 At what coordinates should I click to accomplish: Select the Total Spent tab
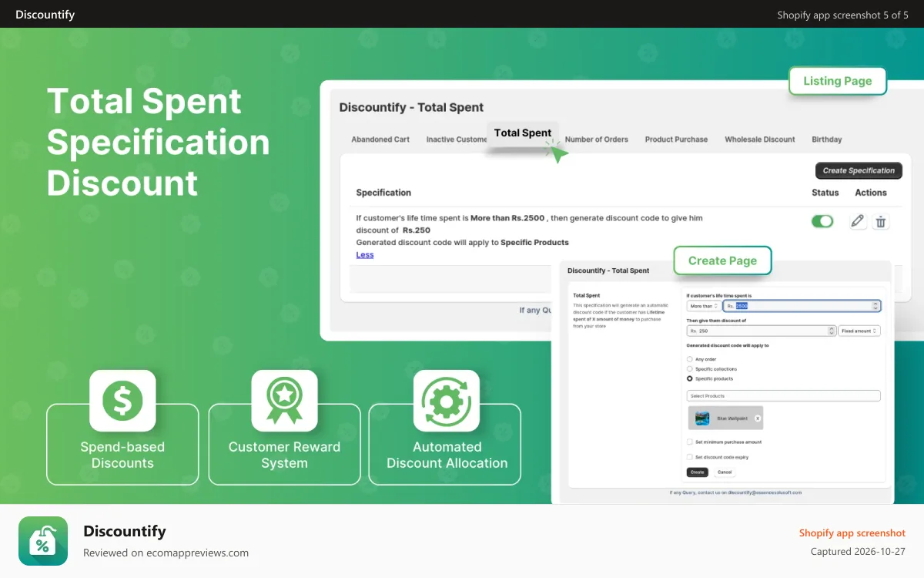tap(523, 133)
